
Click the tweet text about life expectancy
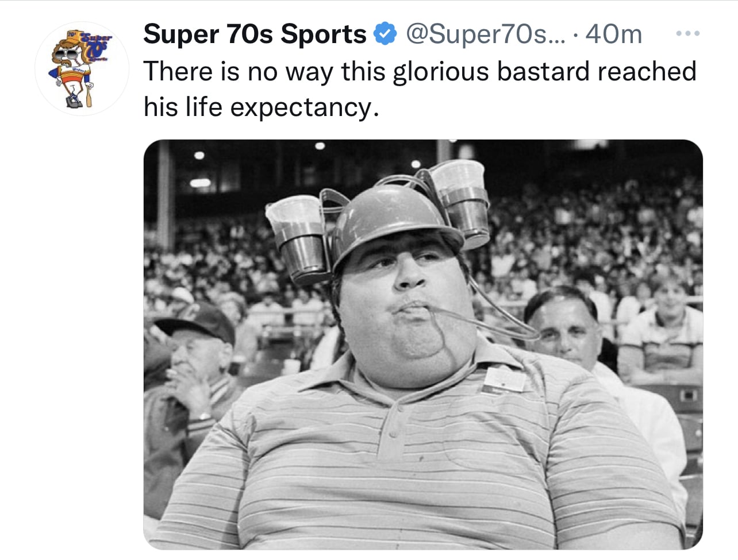(x=420, y=88)
